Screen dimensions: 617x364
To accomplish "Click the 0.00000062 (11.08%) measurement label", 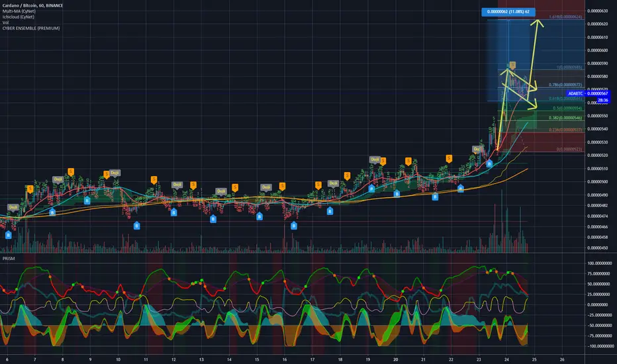I will coord(508,12).
